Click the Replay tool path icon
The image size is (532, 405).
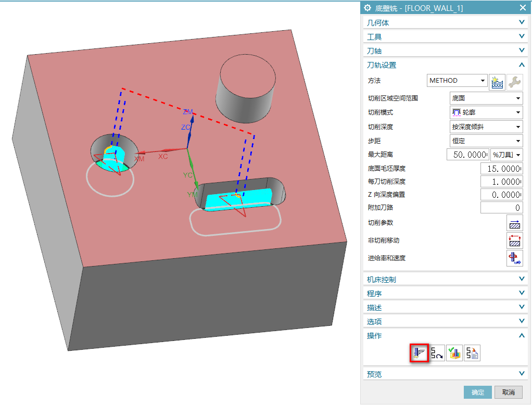[x=437, y=353]
